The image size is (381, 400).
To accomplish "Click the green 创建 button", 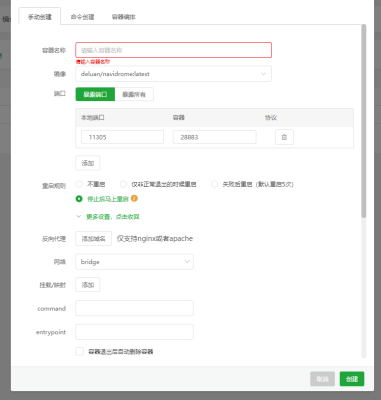I will pyautogui.click(x=352, y=379).
